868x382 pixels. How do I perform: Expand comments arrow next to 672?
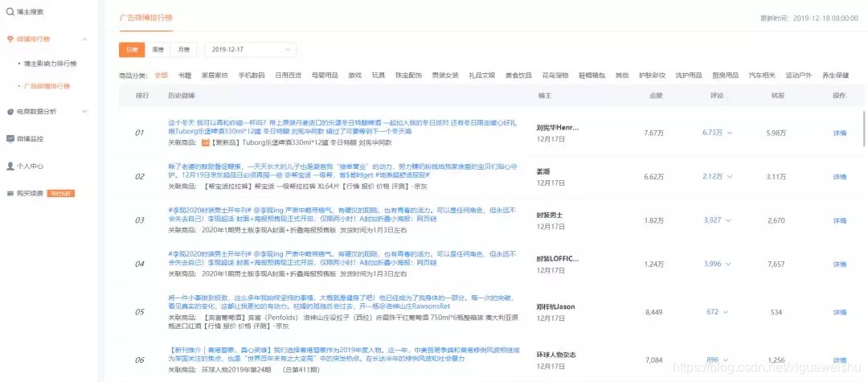point(727,312)
